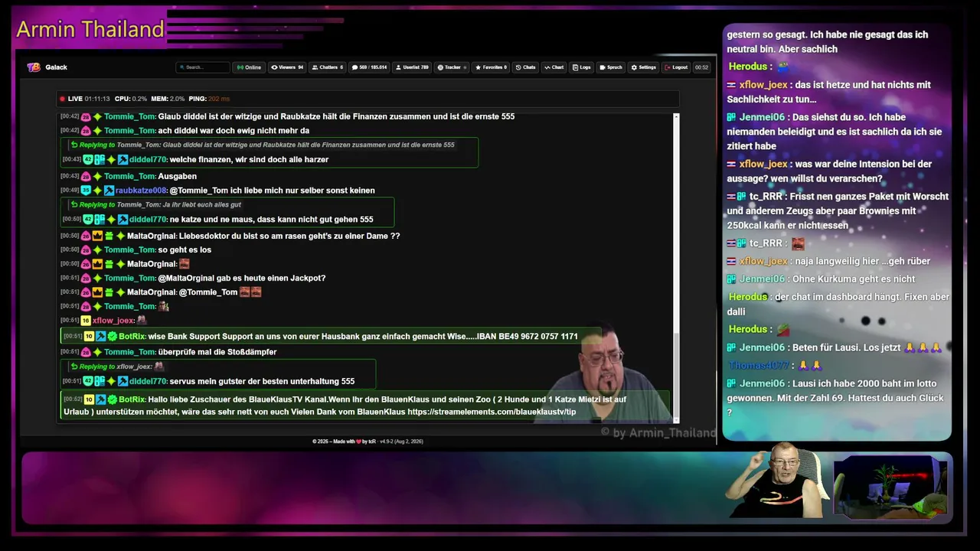Click the dashboard chat vertical scrollbar
This screenshot has width=980, height=551.
pyautogui.click(x=676, y=267)
